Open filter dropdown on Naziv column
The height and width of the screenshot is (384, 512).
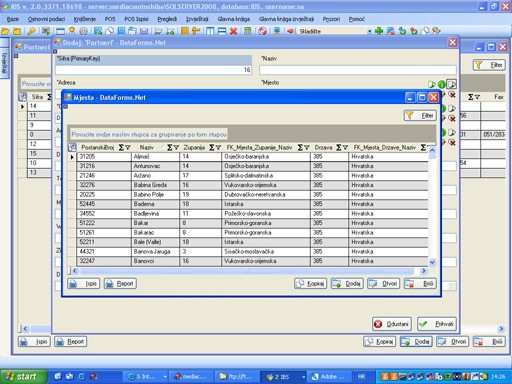176,148
